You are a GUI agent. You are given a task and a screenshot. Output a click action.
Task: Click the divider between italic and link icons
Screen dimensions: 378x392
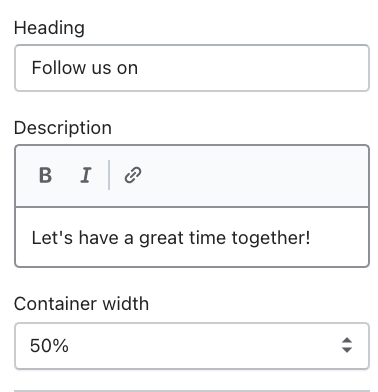[109, 175]
